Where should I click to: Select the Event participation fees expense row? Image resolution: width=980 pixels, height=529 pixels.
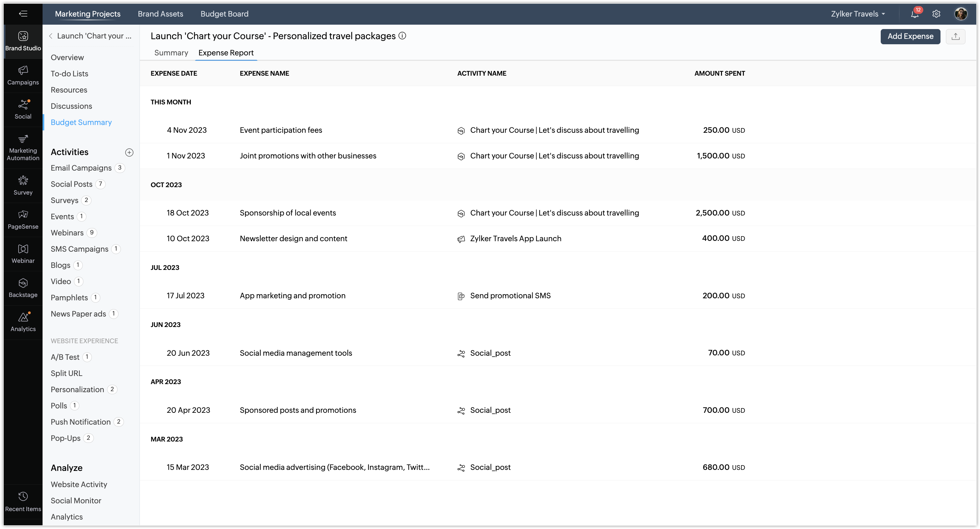[281, 130]
